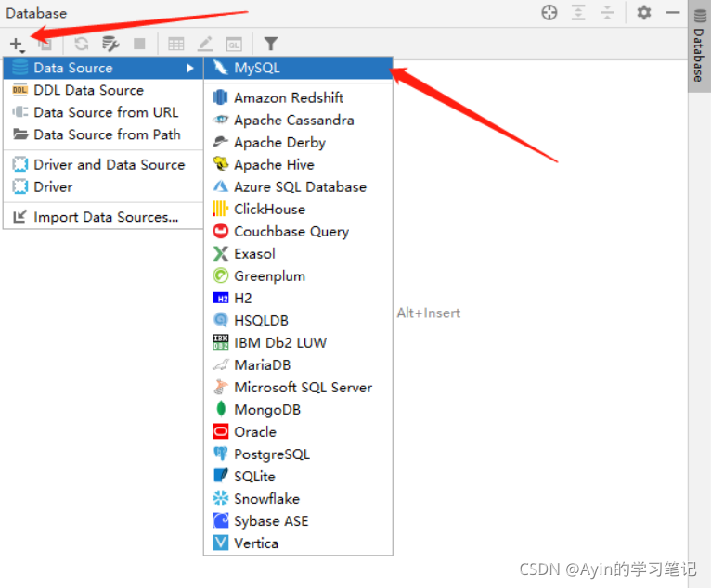This screenshot has height=588, width=711.
Task: Choose Azure SQL Database
Action: tap(298, 186)
